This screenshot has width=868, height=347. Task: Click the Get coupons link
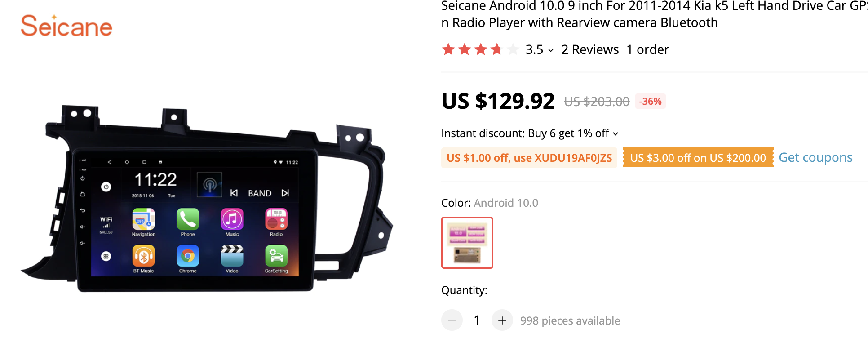(x=815, y=157)
